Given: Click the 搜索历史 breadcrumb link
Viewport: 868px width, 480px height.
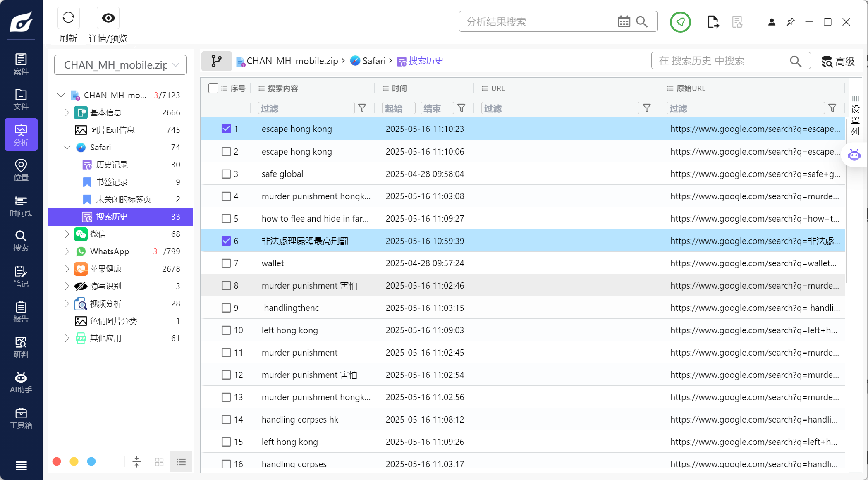Looking at the screenshot, I should tap(426, 61).
